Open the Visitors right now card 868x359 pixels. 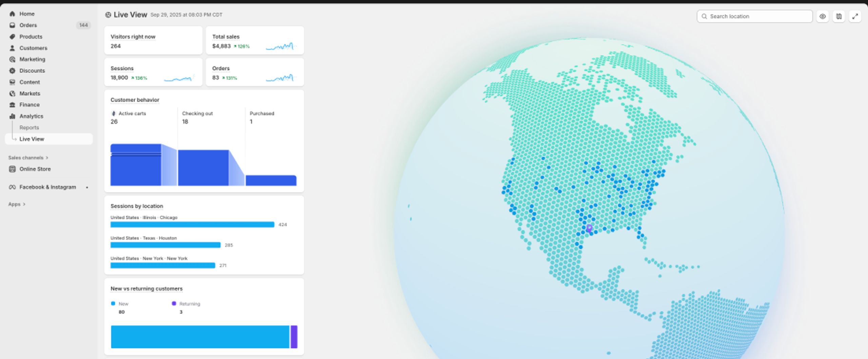pos(153,40)
